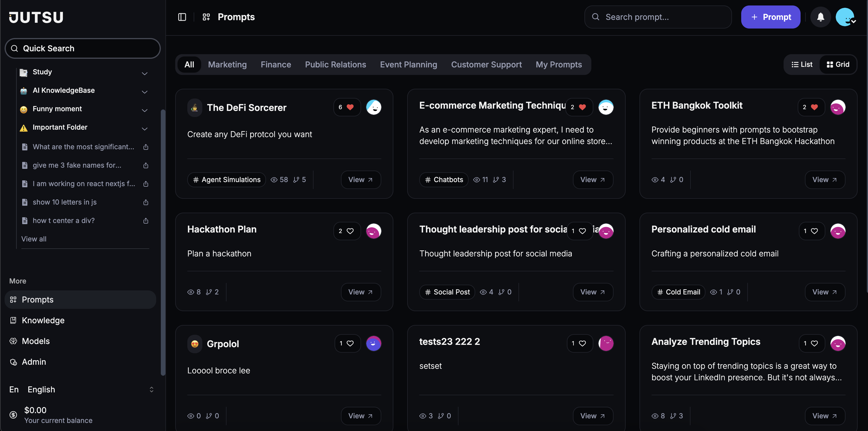This screenshot has height=431, width=868.
Task: Click the user avatar in top bar
Action: coord(845,17)
